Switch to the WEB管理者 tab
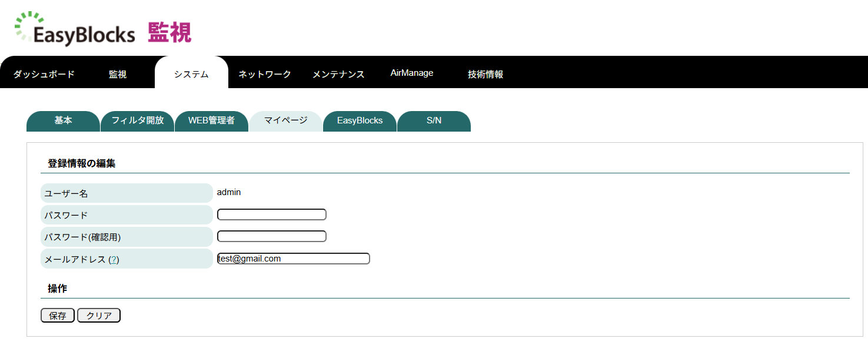This screenshot has height=342, width=868. click(x=211, y=121)
